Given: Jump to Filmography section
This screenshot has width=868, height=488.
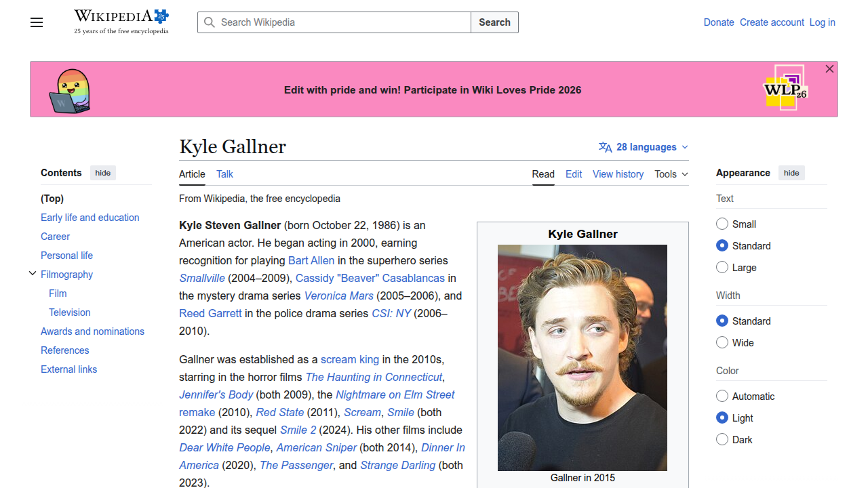Looking at the screenshot, I should tap(66, 274).
